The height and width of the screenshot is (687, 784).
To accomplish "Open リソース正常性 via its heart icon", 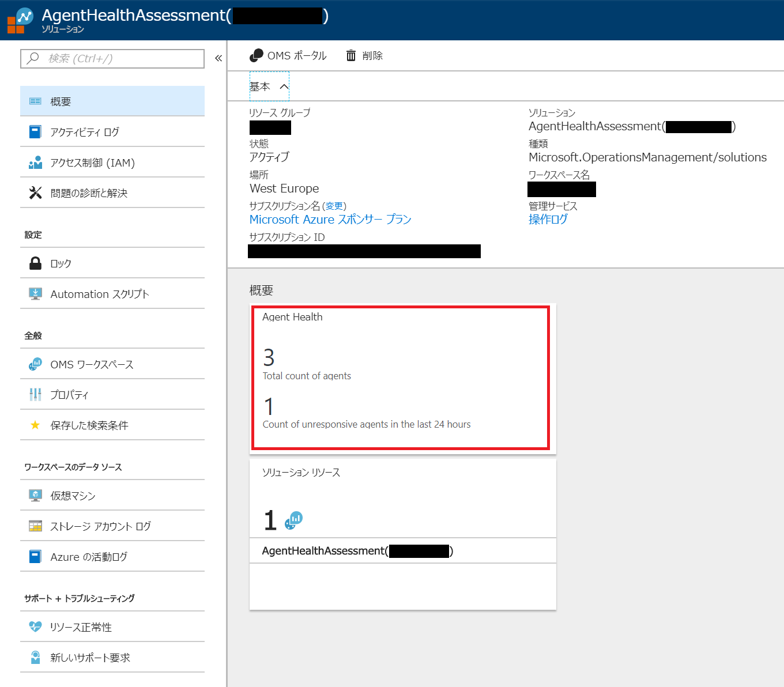I will coord(35,626).
